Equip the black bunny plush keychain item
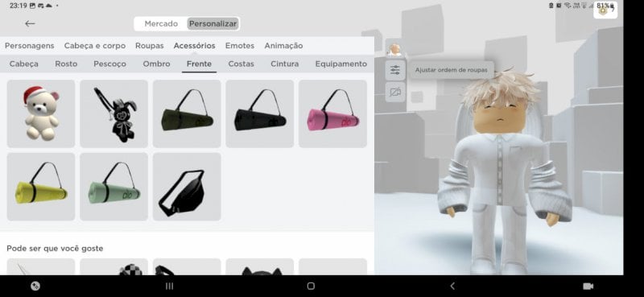The height and width of the screenshot is (297, 644). pos(114,113)
